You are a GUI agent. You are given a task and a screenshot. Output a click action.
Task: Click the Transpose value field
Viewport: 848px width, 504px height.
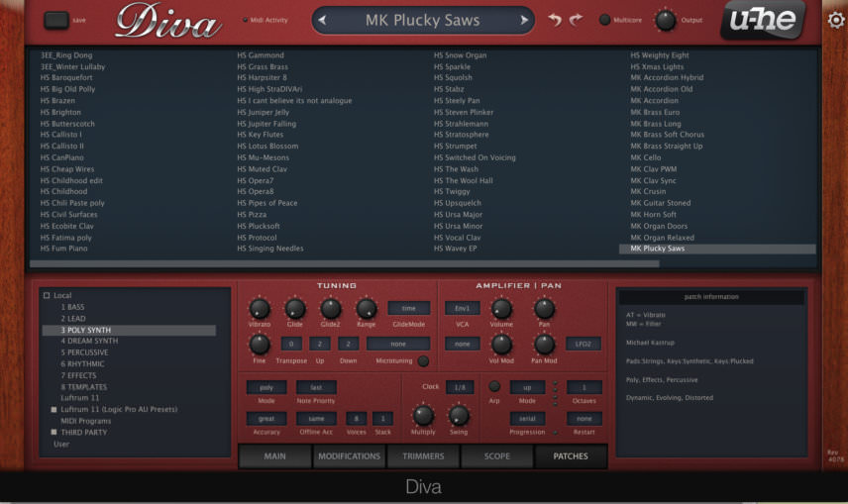coord(291,344)
